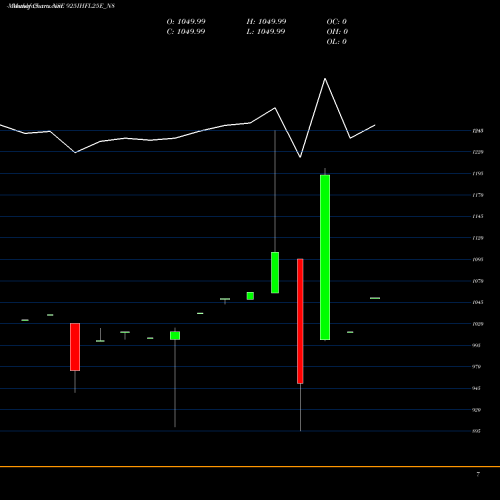
Task: Select the first red candlestick on the left
Action: (x=75, y=347)
